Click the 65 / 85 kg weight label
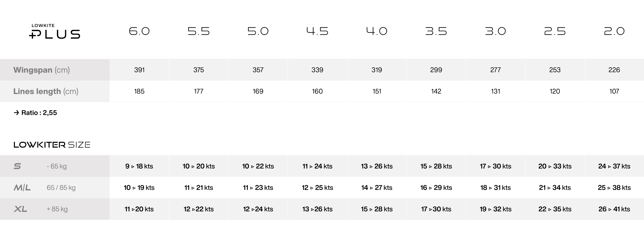 coord(61,188)
